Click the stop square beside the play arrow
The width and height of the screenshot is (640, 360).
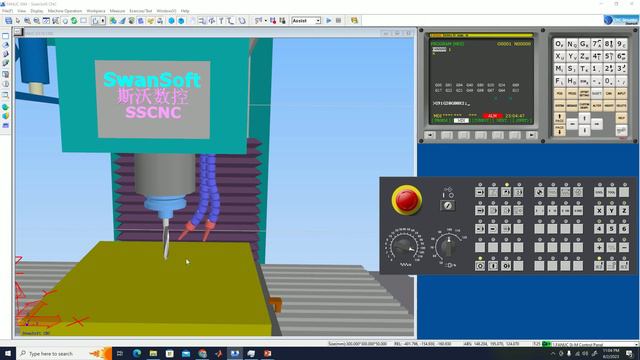(338, 20)
